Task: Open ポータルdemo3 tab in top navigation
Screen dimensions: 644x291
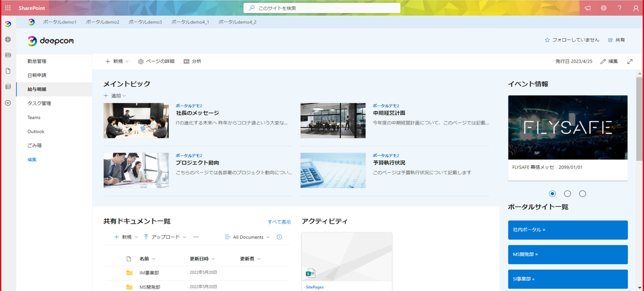Action: point(145,22)
